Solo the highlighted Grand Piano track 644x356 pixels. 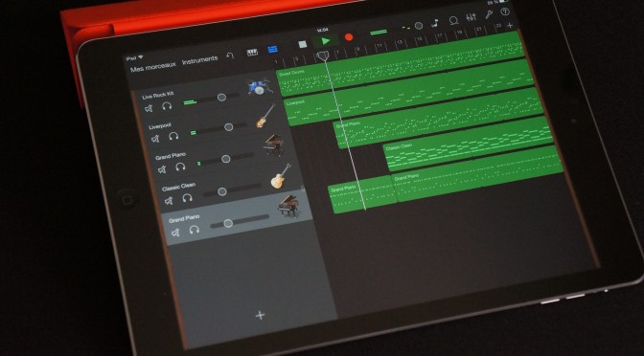195,230
